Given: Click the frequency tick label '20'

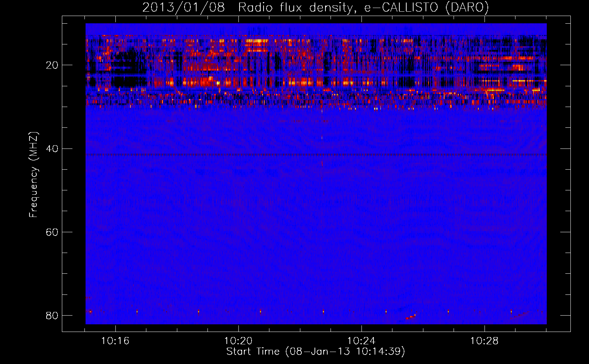Looking at the screenshot, I should tap(52, 66).
